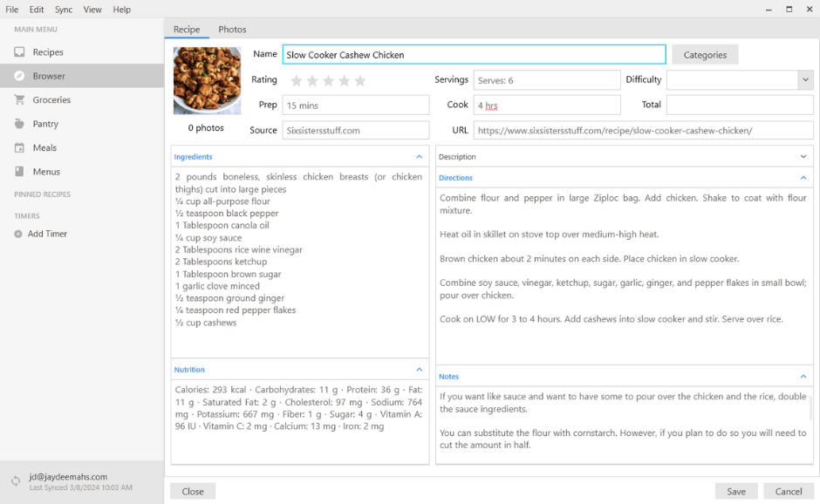820x504 pixels.
Task: Click the Categories button
Action: click(705, 55)
